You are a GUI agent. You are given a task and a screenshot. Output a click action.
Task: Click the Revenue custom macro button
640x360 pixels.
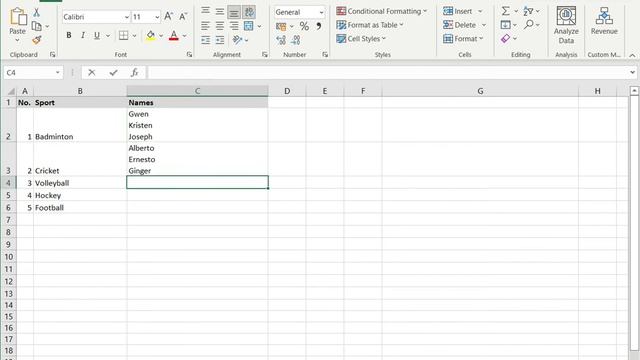[604, 21]
